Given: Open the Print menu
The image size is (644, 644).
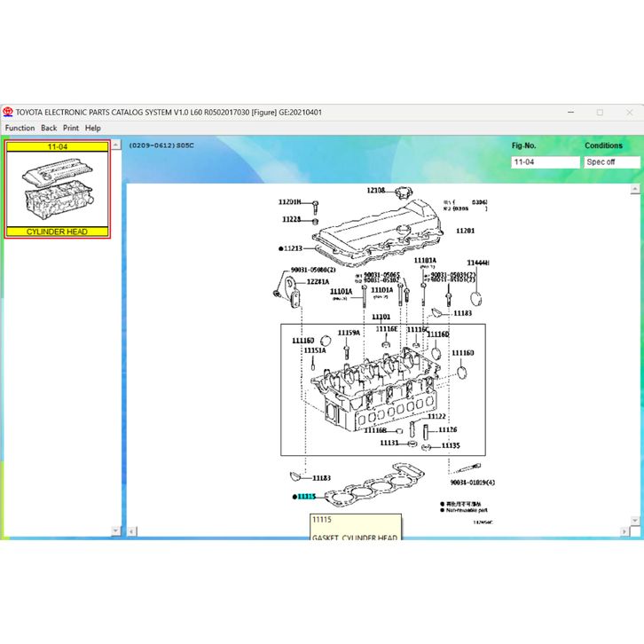Looking at the screenshot, I should coord(71,128).
